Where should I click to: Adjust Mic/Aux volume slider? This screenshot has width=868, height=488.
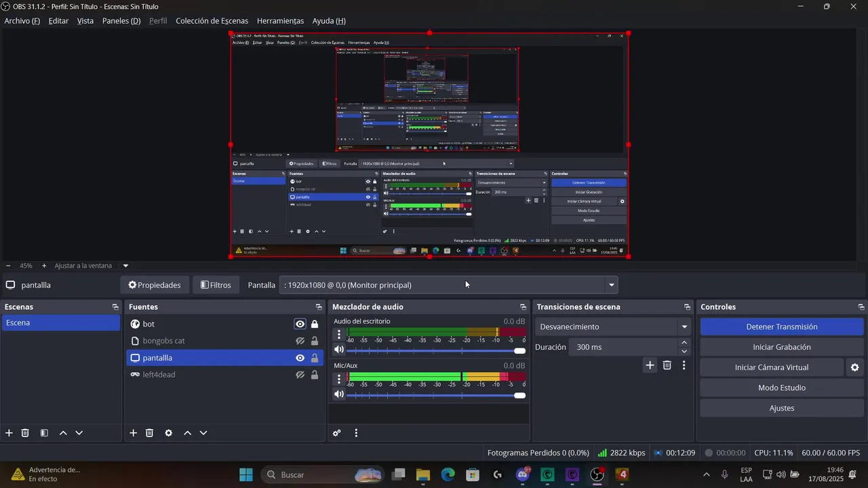pos(436,395)
